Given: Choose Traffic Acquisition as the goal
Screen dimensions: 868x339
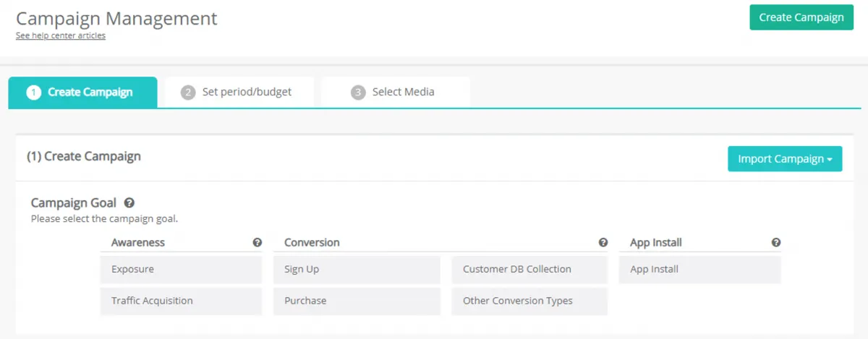Looking at the screenshot, I should [x=181, y=301].
